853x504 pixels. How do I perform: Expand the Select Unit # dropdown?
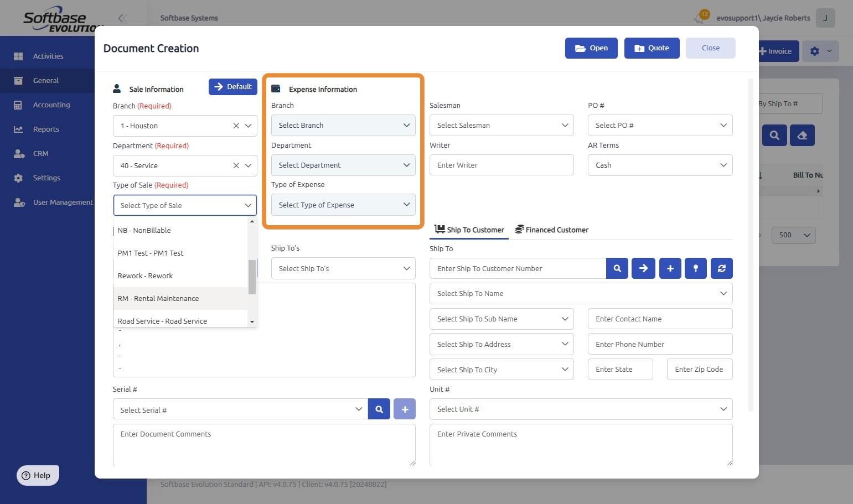tap(581, 409)
